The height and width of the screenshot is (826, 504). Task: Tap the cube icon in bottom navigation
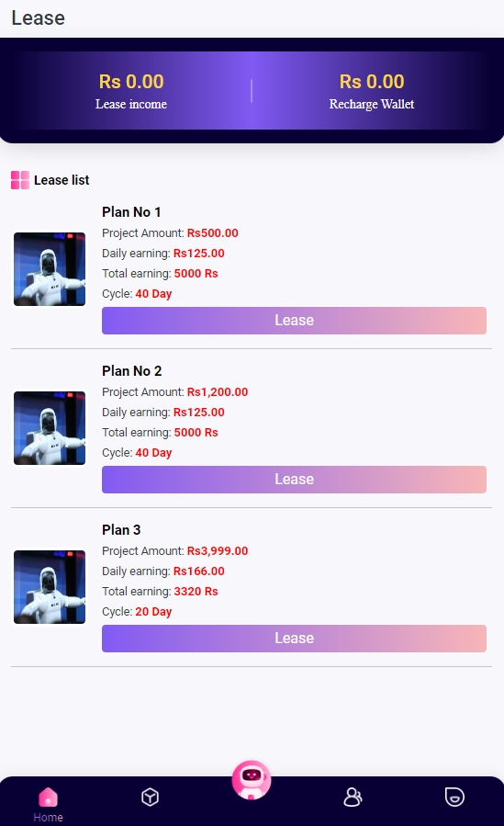coord(150,797)
